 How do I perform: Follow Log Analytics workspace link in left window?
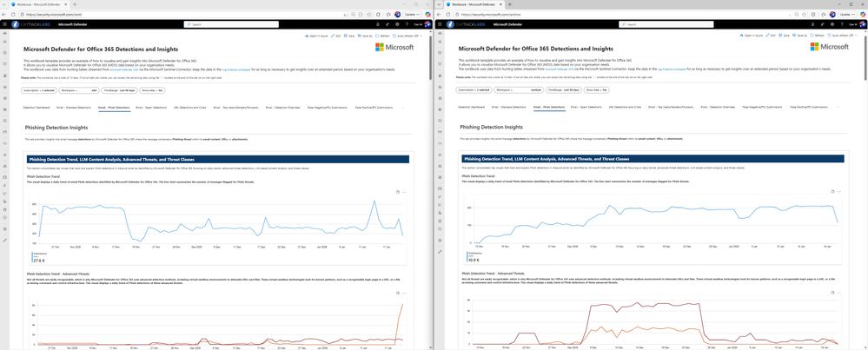coord(235,69)
